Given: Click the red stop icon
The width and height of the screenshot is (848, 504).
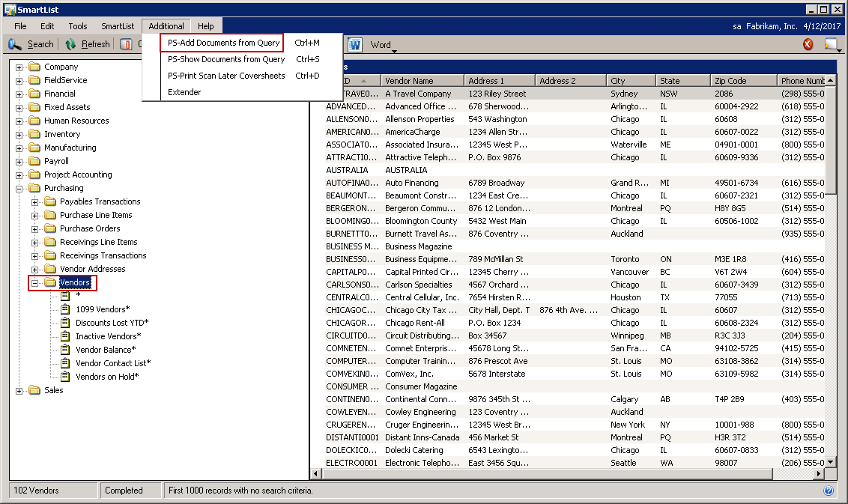Looking at the screenshot, I should (808, 44).
